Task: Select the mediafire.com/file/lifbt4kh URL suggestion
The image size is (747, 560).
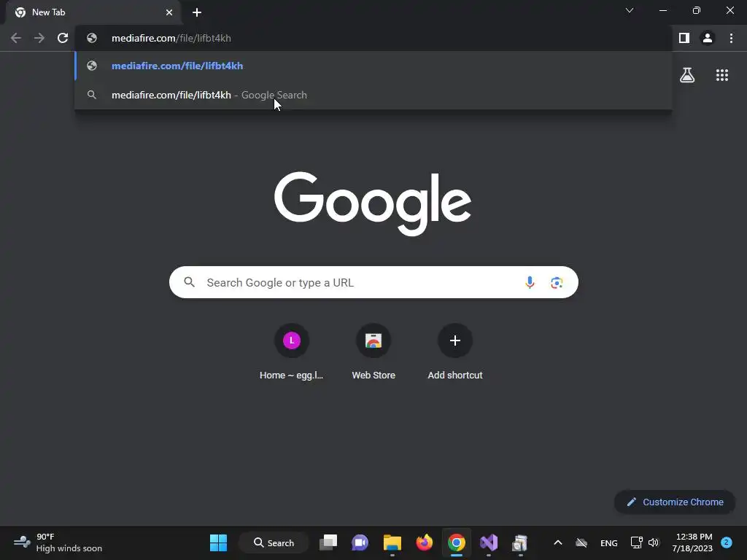Action: [373, 66]
